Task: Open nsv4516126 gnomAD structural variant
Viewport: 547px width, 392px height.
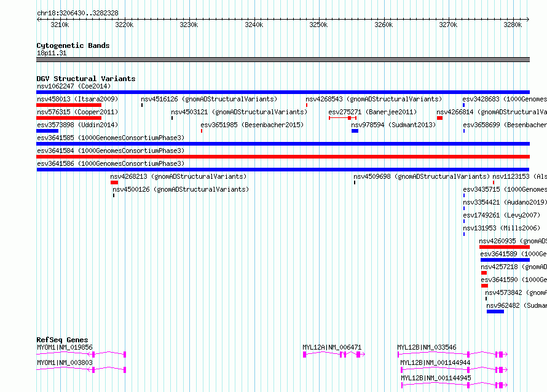Action: pos(209,99)
